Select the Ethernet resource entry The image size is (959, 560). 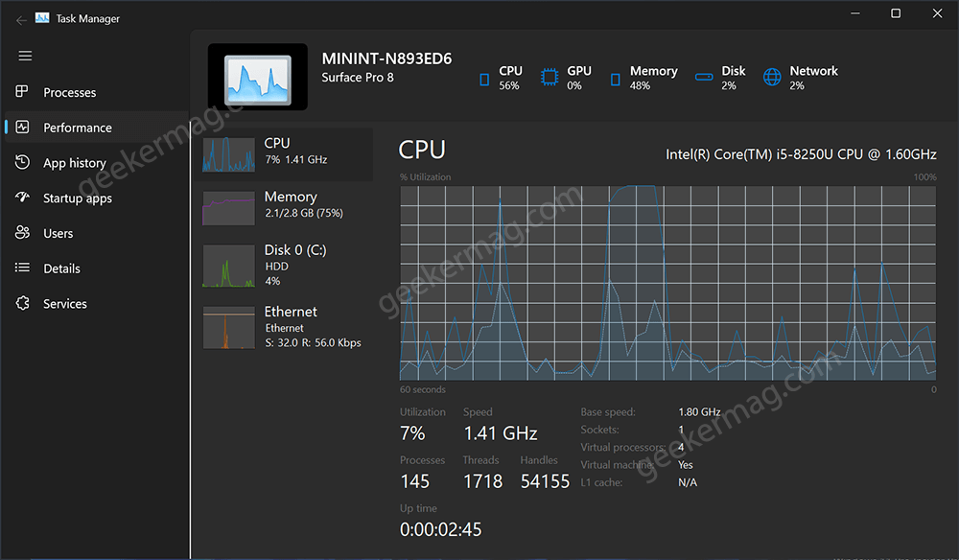285,327
